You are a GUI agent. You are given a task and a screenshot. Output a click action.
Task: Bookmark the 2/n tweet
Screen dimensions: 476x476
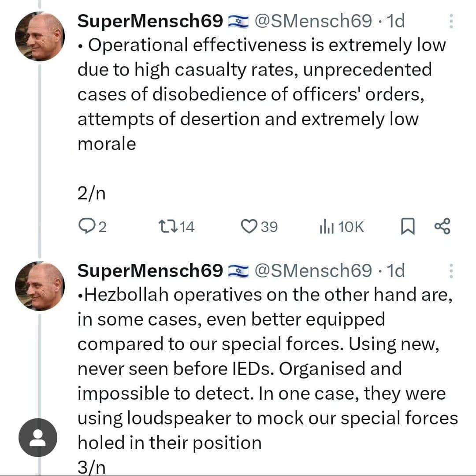click(x=408, y=227)
